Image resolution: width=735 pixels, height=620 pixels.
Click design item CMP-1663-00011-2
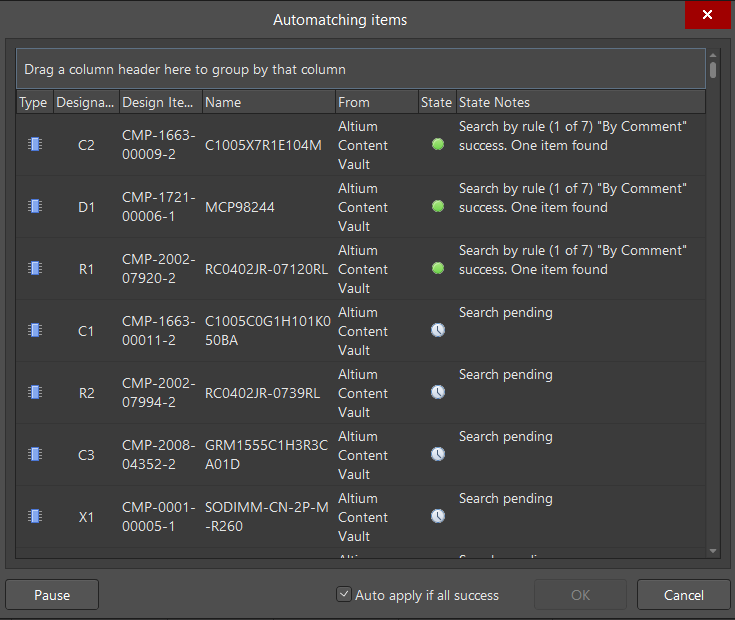click(158, 330)
